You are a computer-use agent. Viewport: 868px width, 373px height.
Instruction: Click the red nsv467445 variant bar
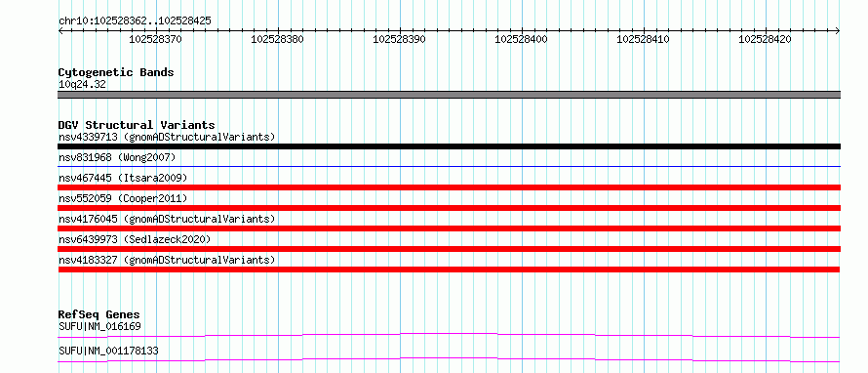pyautogui.click(x=449, y=187)
